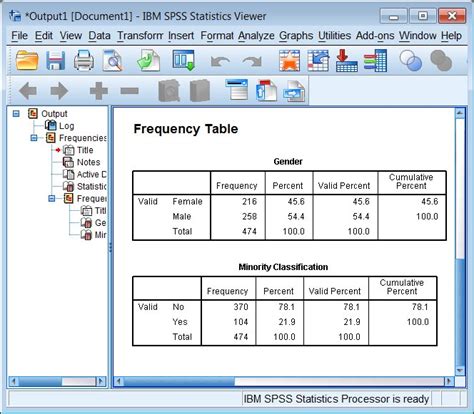Image resolution: width=474 pixels, height=414 pixels.
Task: Open the Format menu
Action: (x=217, y=35)
